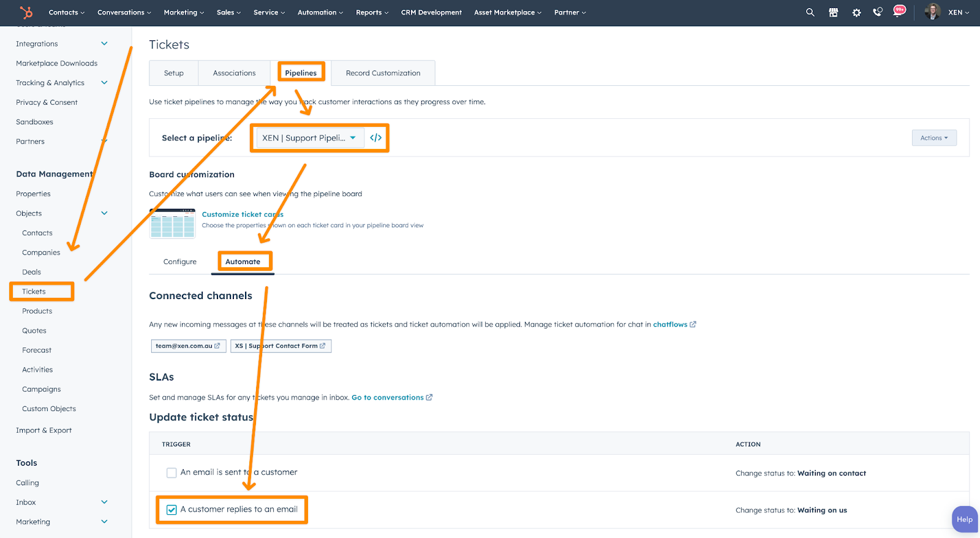
Task: Open the marketplace storefront icon
Action: coord(833,12)
